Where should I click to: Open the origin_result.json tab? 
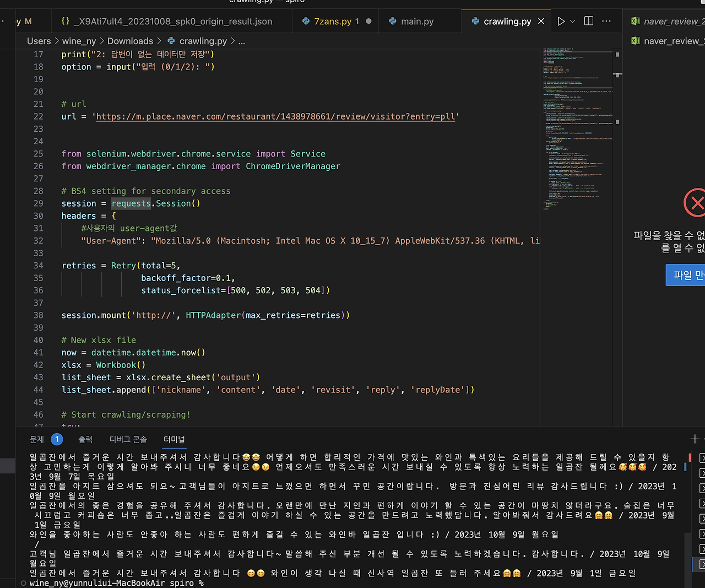166,21
